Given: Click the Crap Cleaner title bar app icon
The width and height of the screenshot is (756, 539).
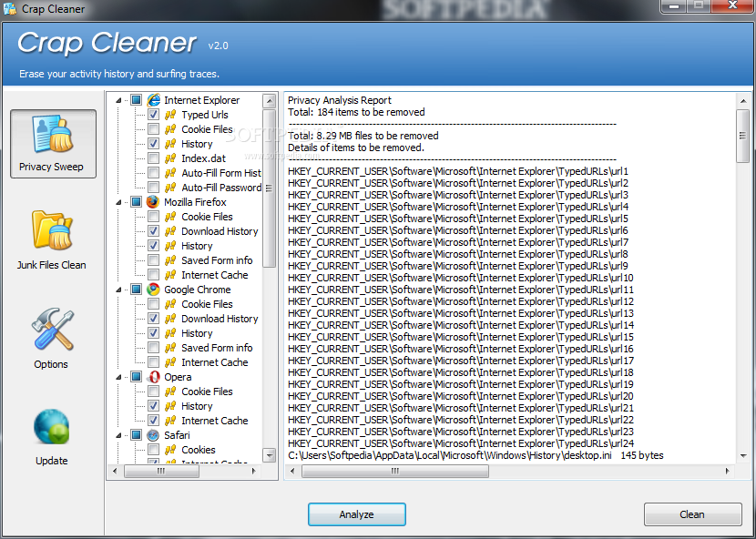Looking at the screenshot, I should 10,9.
